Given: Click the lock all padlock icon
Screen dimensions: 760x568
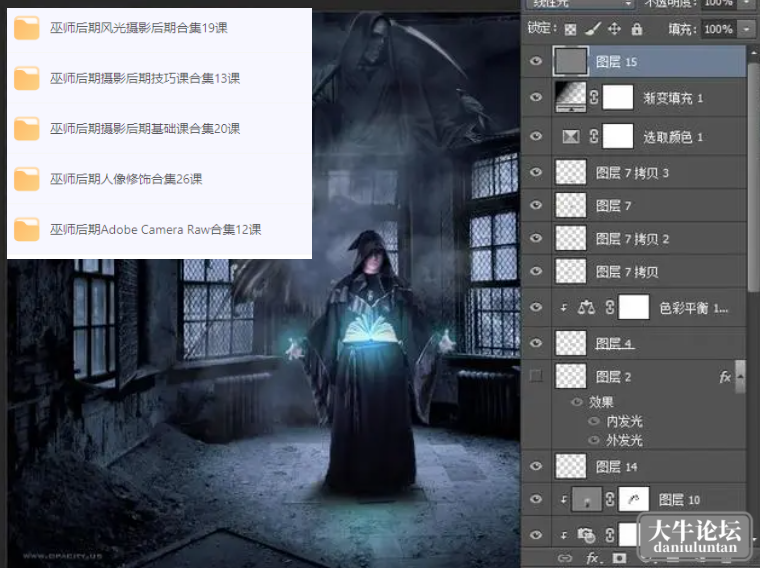Looking at the screenshot, I should pyautogui.click(x=637, y=29).
